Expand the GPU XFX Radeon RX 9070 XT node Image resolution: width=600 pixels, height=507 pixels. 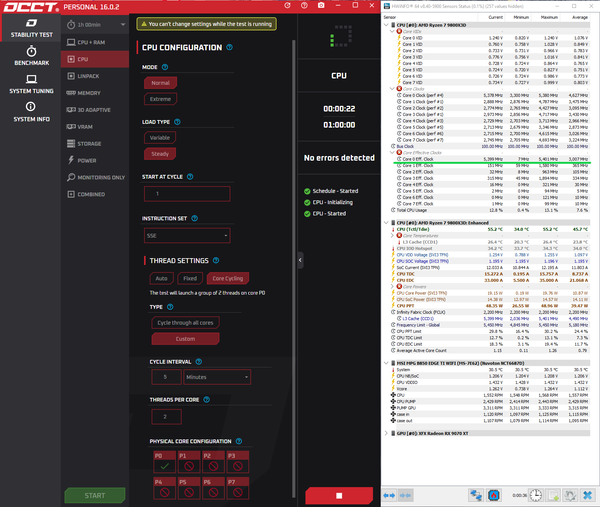click(x=386, y=433)
